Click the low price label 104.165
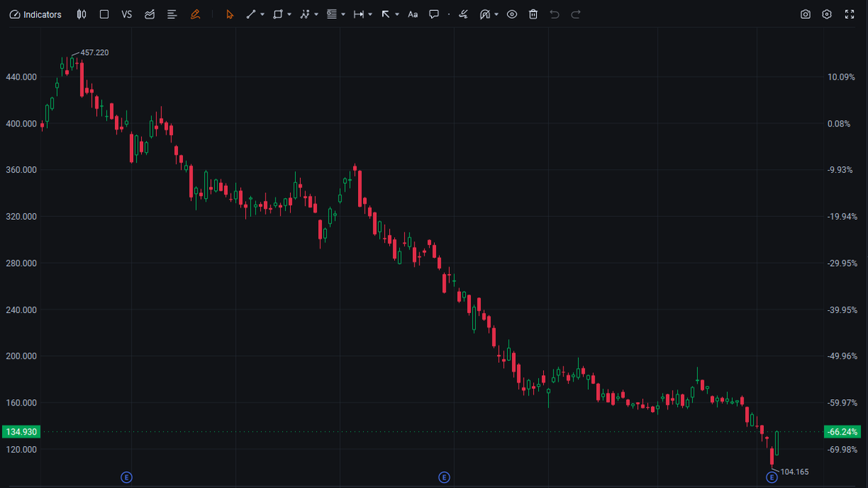 point(795,472)
